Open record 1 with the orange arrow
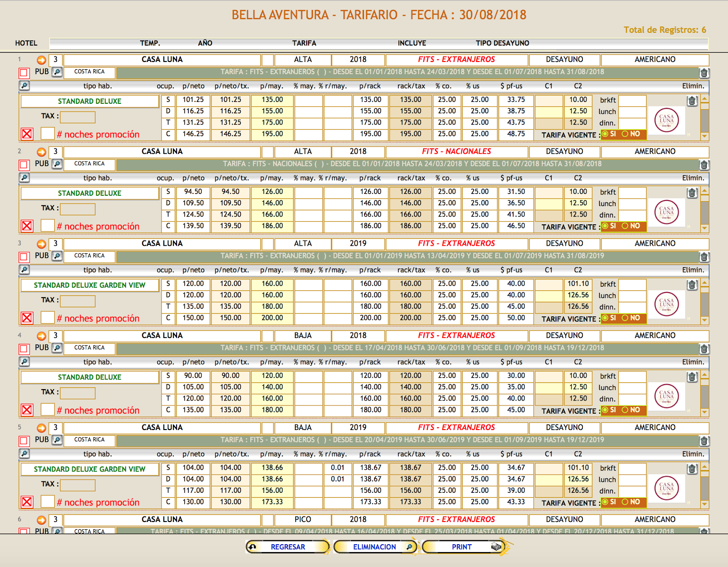 coord(41,60)
